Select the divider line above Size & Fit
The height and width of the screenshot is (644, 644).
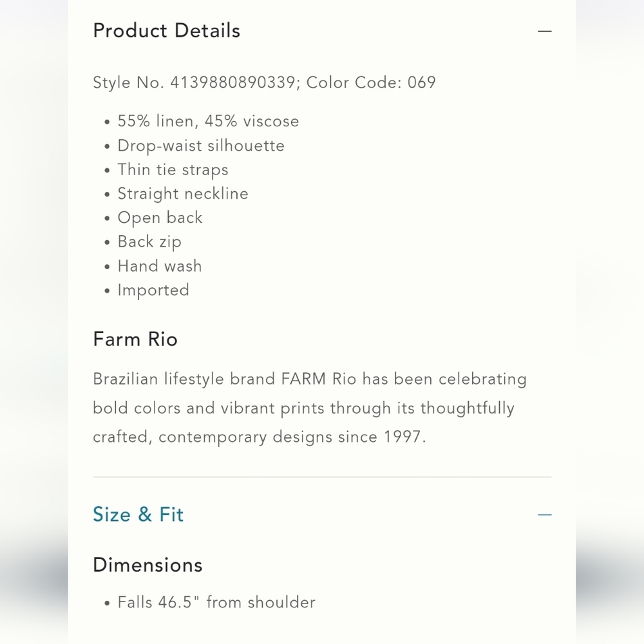pyautogui.click(x=323, y=477)
